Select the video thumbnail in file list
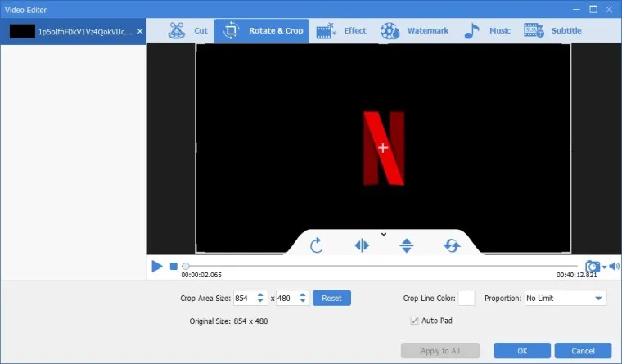Viewport: 622px width, 364px height. (x=22, y=31)
